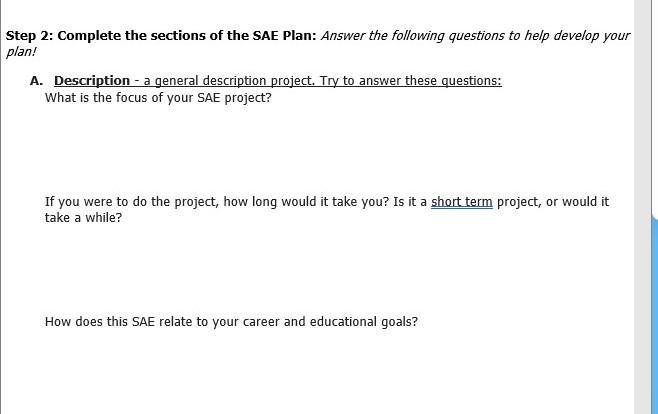Click the text 'take a while?'
Viewport: 658px width, 414px height.
click(83, 218)
